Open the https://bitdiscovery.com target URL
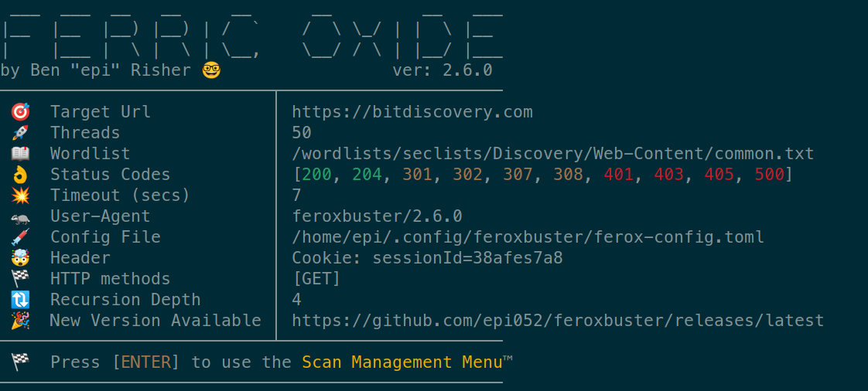 tap(412, 112)
